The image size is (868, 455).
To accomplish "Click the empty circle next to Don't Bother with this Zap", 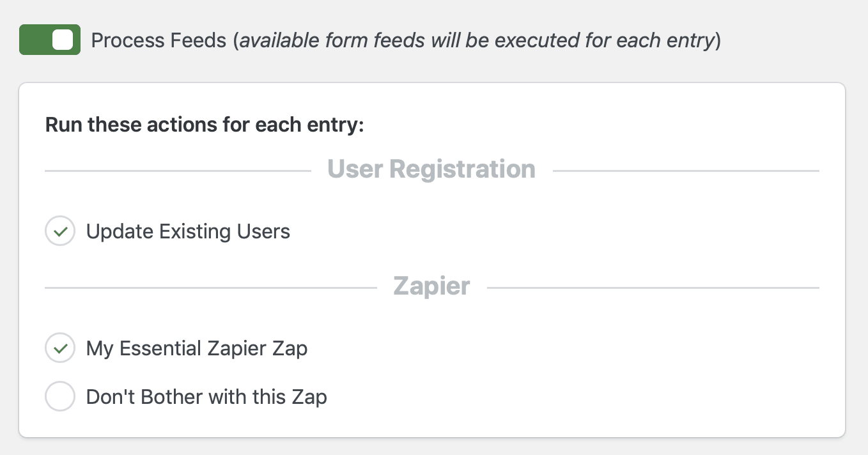I will click(59, 396).
